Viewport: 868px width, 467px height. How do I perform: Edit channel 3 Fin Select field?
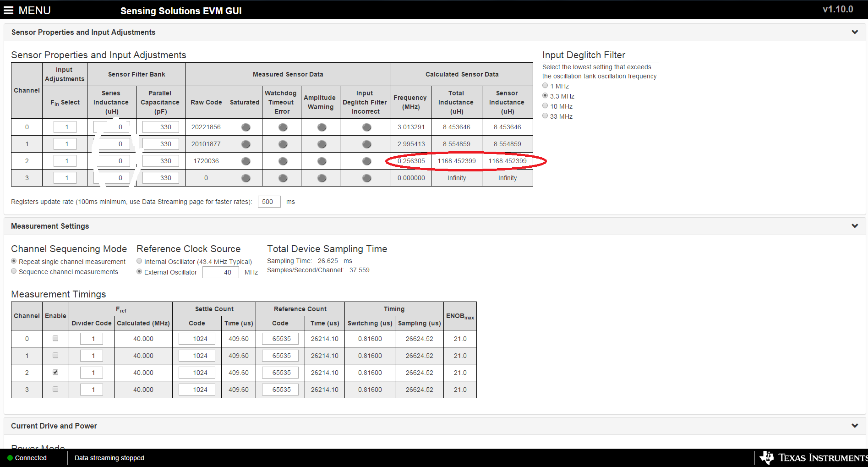65,178
